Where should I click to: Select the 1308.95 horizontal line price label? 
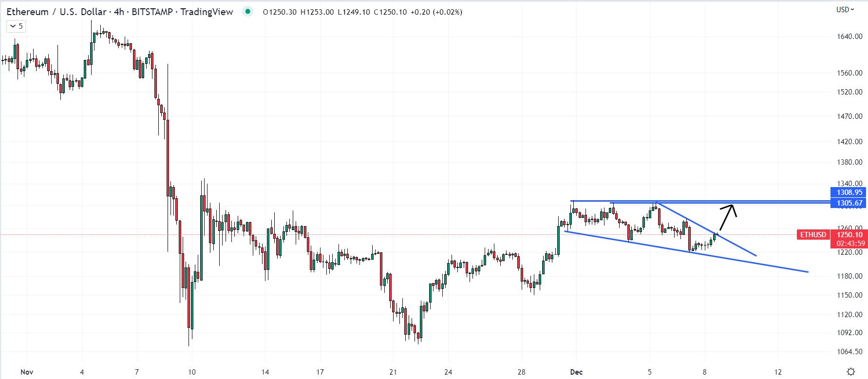[849, 192]
